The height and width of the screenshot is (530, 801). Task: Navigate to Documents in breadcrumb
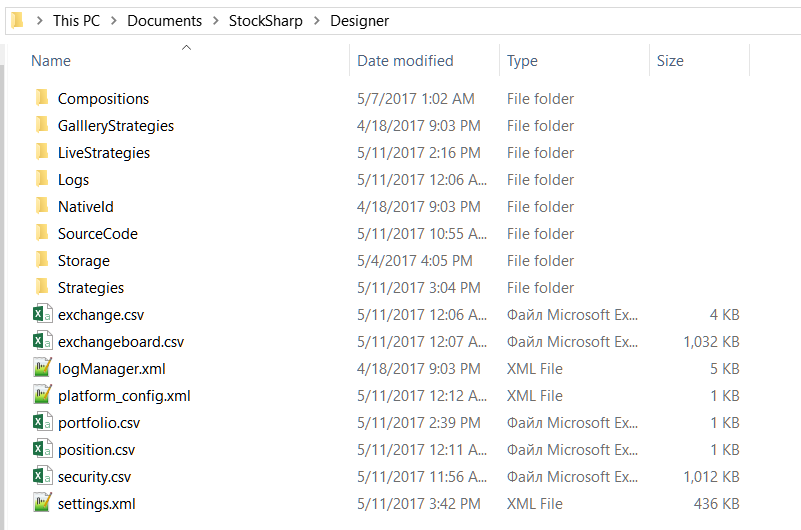point(164,21)
